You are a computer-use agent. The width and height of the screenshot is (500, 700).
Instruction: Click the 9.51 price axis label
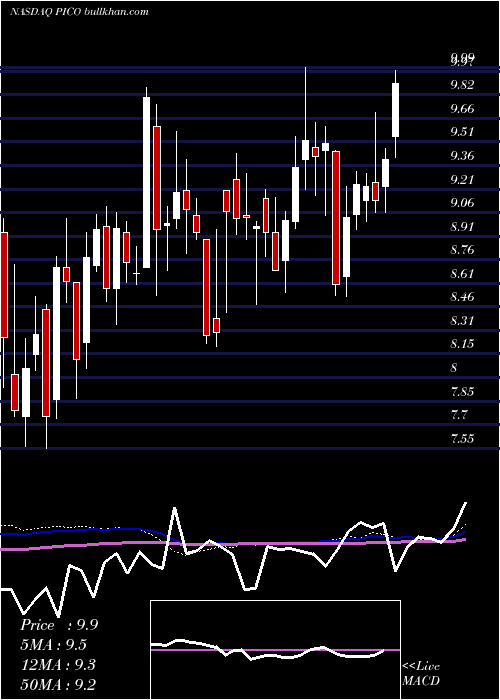pyautogui.click(x=462, y=132)
